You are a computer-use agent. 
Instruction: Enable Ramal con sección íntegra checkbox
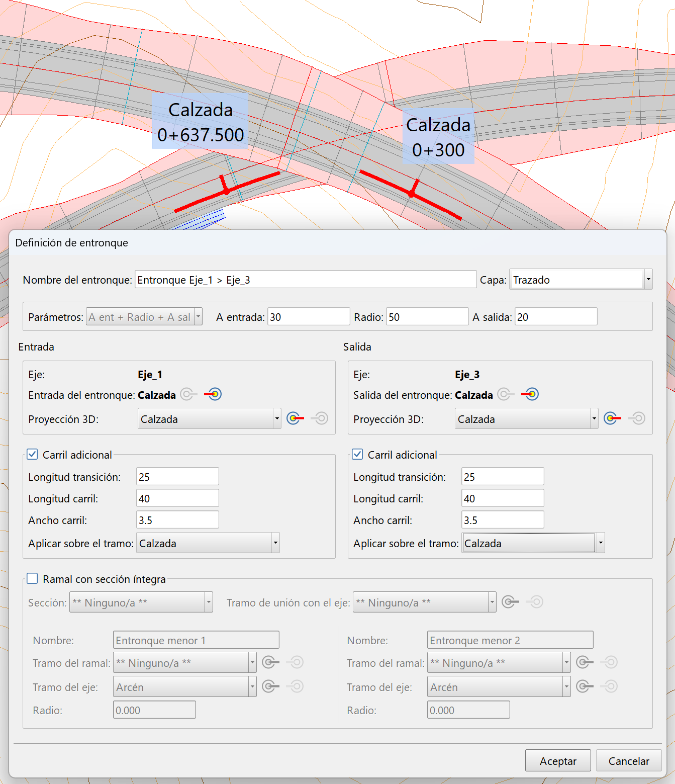33,579
